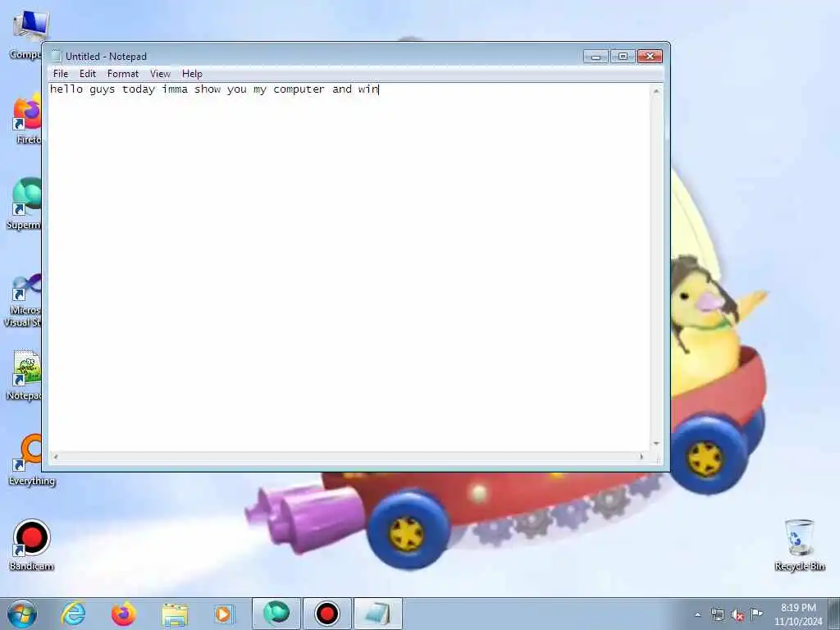Open the muted volume tray icon

[x=737, y=615]
